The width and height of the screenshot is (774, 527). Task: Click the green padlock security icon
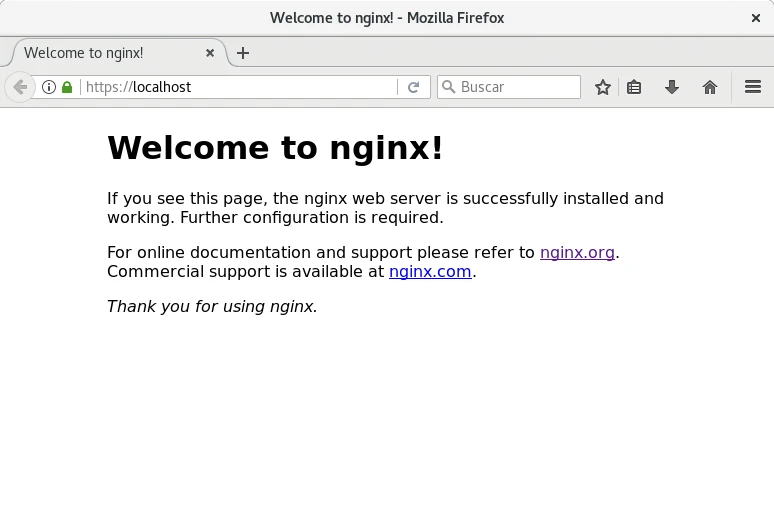pyautogui.click(x=67, y=87)
